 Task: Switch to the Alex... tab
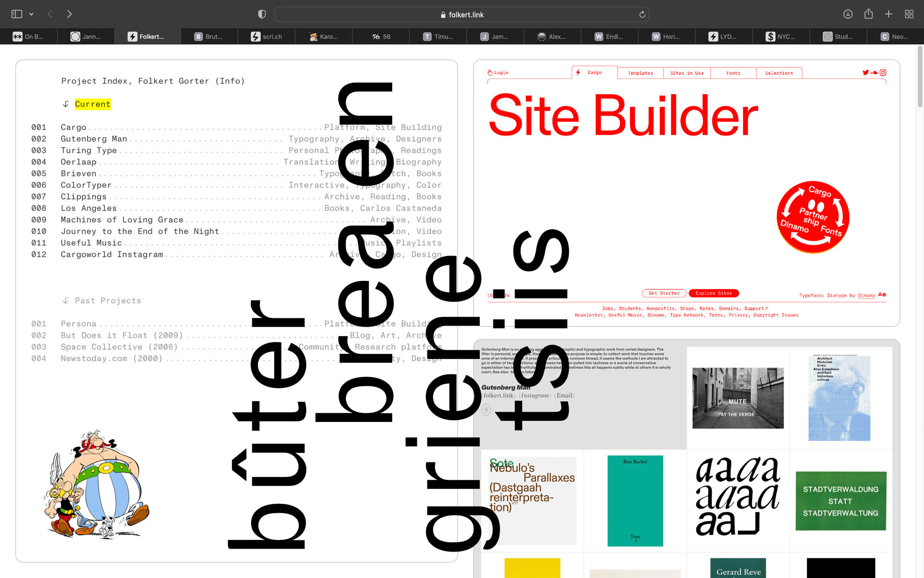[552, 37]
